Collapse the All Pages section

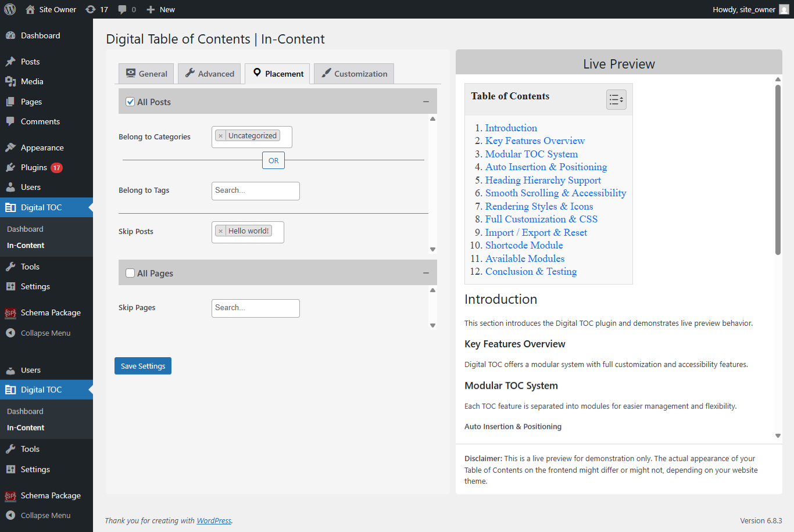(x=425, y=273)
